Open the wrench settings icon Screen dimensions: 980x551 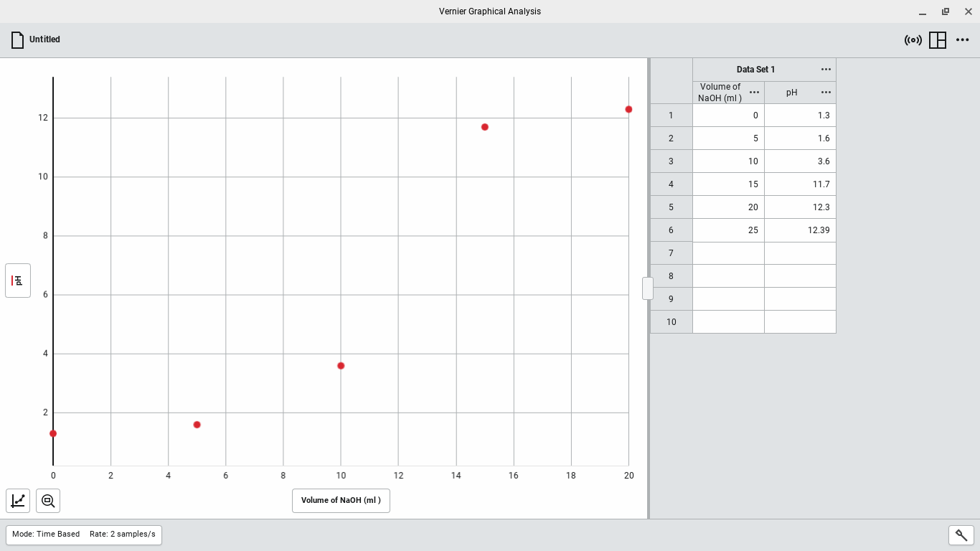click(961, 535)
